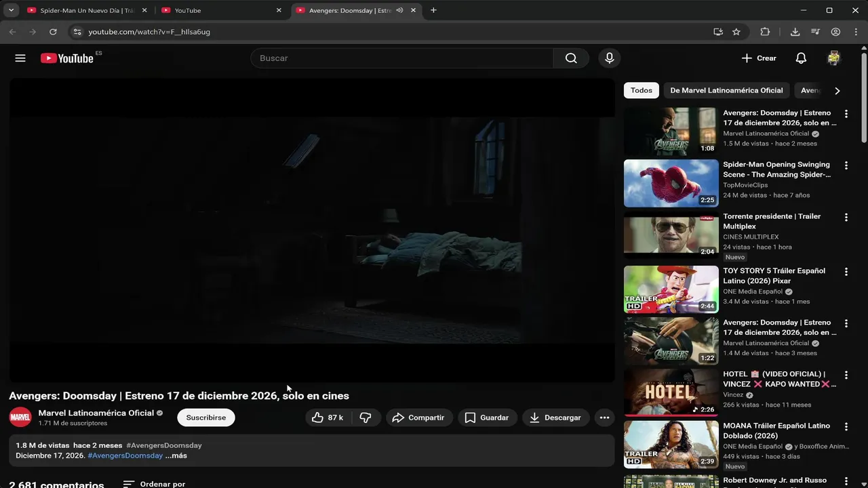The width and height of the screenshot is (868, 488).
Task: Close the Spider-Man Un Nuevo Día tab
Action: click(x=144, y=11)
